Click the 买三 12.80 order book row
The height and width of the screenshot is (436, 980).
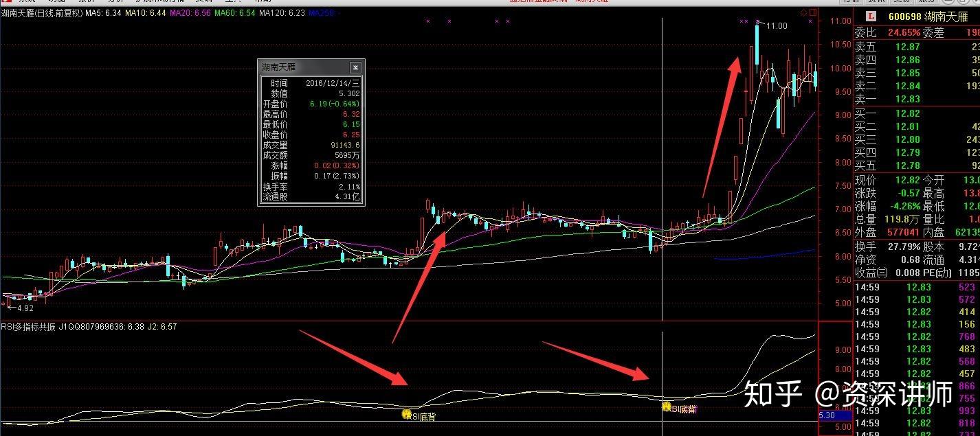tap(917, 139)
